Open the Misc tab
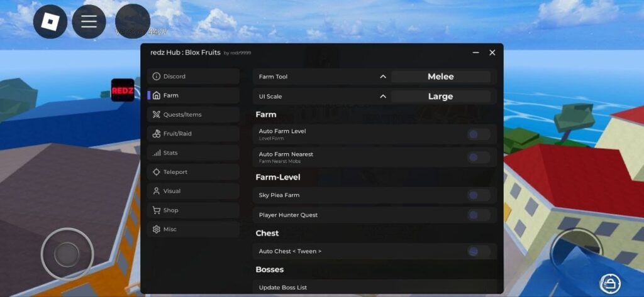 (193, 229)
